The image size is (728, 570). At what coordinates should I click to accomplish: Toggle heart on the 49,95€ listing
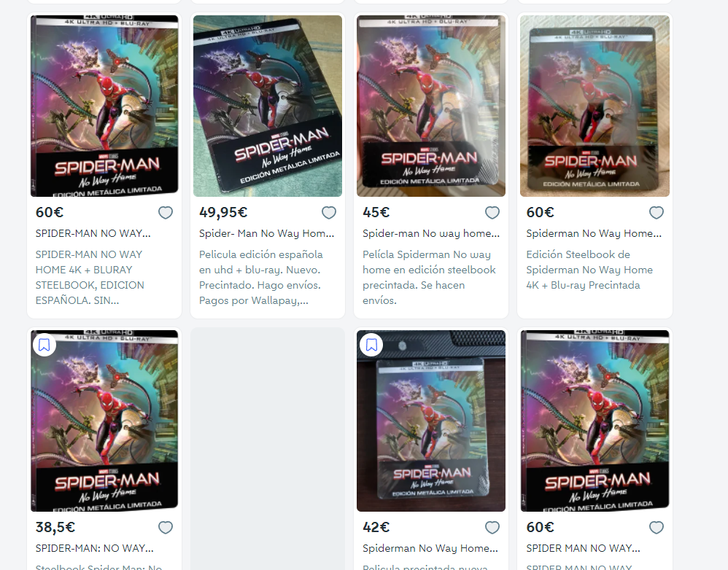click(x=329, y=212)
